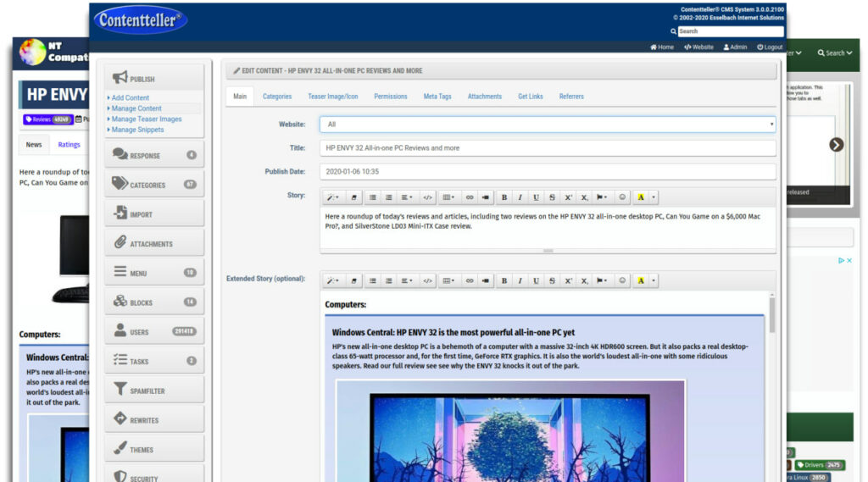Image resolution: width=868 pixels, height=482 pixels.
Task: Open the table dropdown in Story toolbar
Action: [x=448, y=197]
